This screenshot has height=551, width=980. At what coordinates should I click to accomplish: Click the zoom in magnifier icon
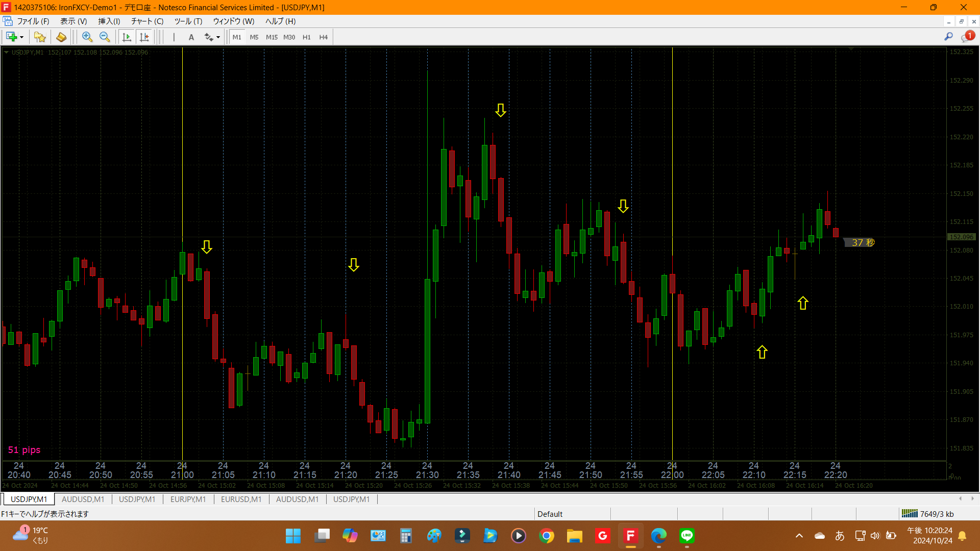point(87,37)
